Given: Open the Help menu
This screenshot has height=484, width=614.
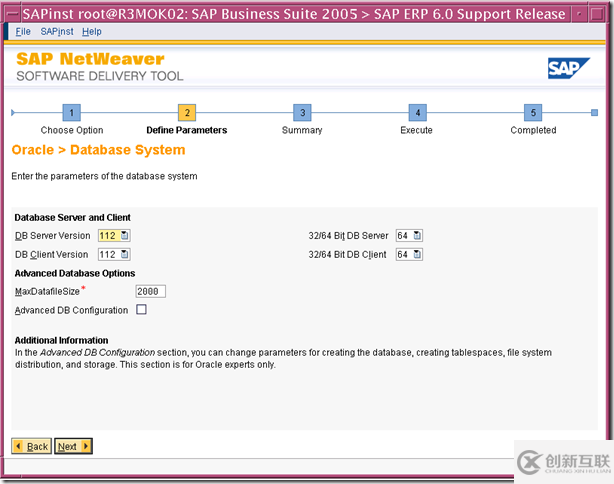Looking at the screenshot, I should coord(92,31).
